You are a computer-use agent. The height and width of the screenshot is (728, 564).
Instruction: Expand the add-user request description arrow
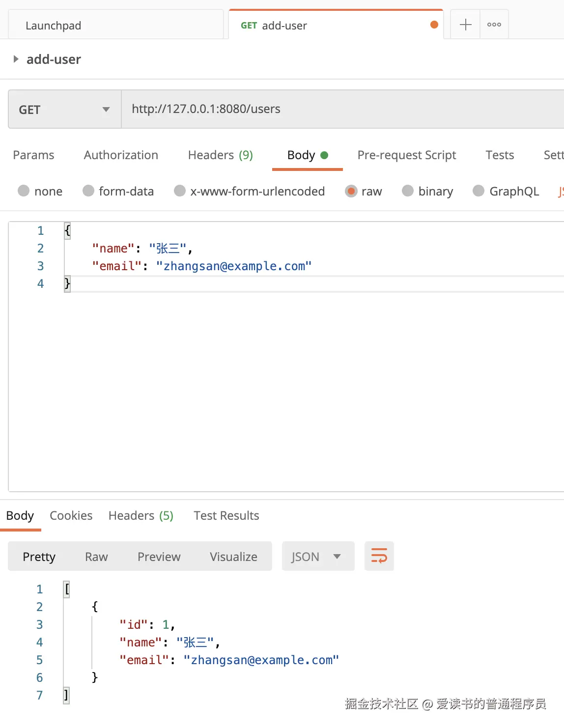pos(16,59)
